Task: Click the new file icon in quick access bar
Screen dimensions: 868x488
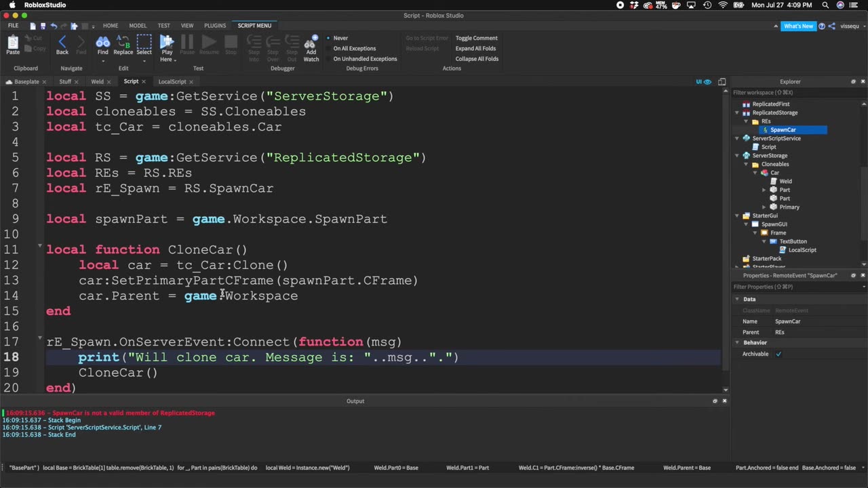Action: tap(32, 26)
